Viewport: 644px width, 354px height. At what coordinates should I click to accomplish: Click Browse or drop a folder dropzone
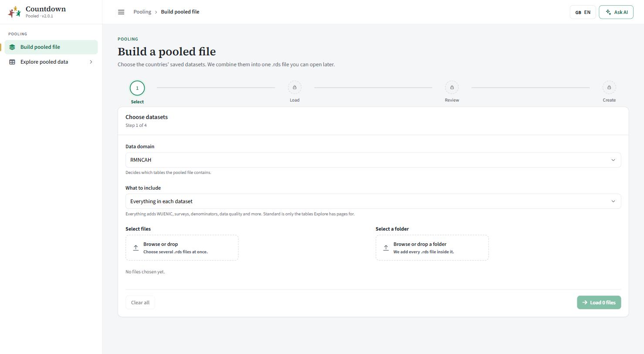click(432, 248)
